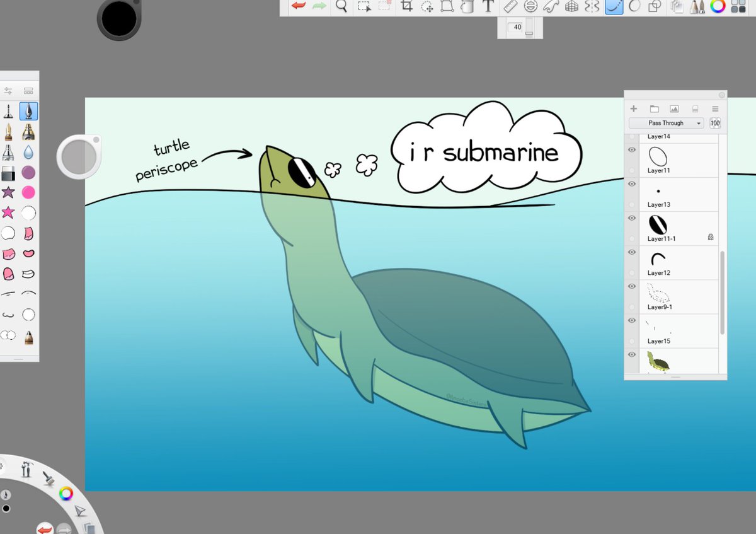Open the Pass Through blending mode dropdown
The width and height of the screenshot is (756, 534).
665,122
